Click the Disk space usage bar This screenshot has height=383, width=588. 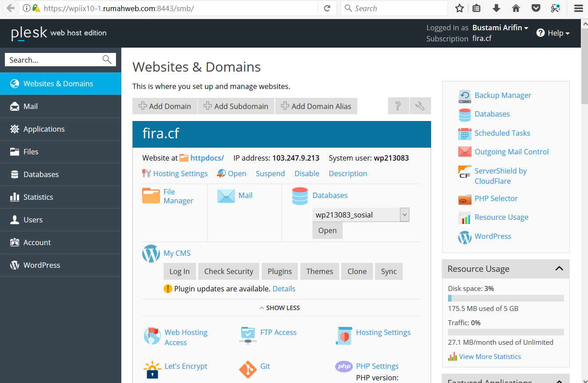tap(505, 298)
